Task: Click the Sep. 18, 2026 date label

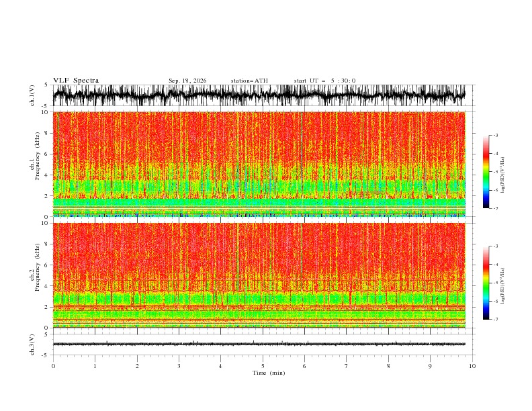Action: pos(187,81)
